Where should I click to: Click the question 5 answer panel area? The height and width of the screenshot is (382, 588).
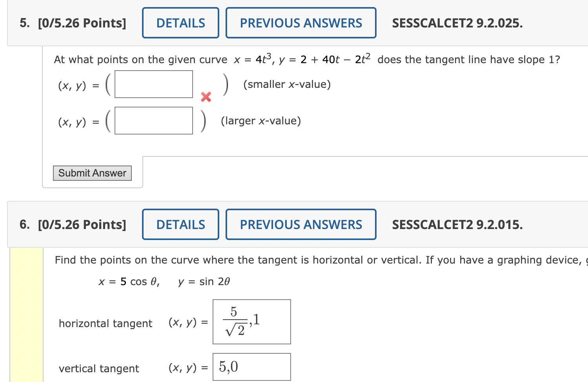point(314,118)
